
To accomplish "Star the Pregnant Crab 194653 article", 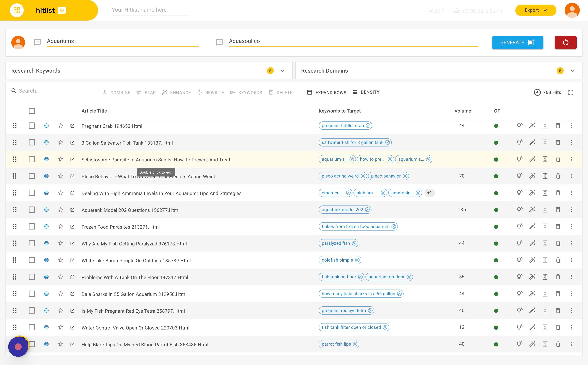I will [61, 126].
